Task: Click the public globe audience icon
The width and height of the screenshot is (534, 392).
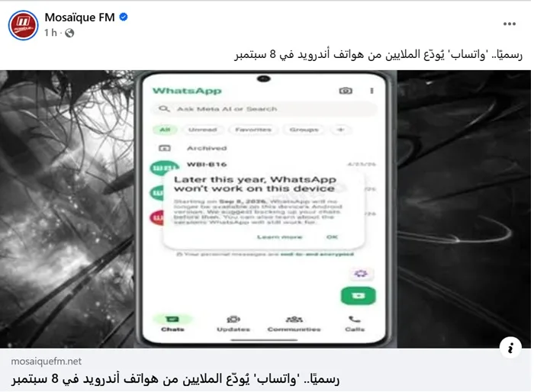Action: click(69, 33)
